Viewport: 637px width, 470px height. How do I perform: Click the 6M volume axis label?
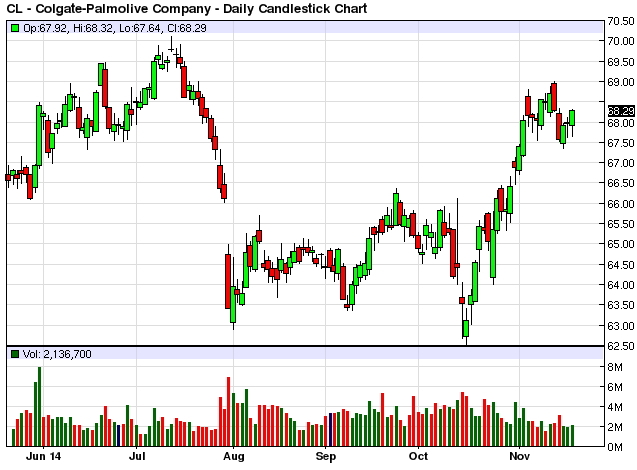tap(615, 387)
